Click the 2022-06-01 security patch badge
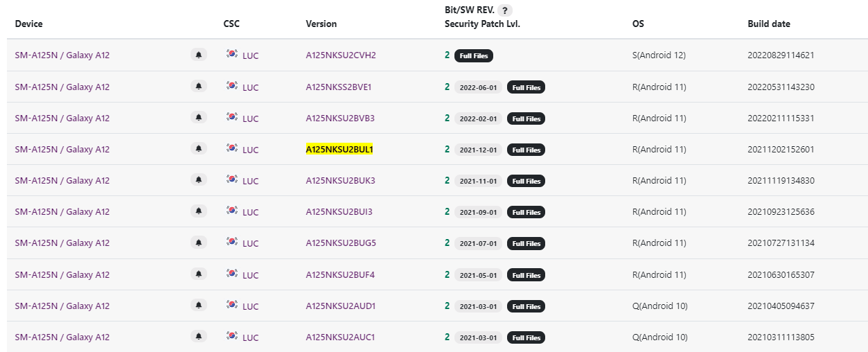This screenshot has width=868, height=352. coord(478,87)
